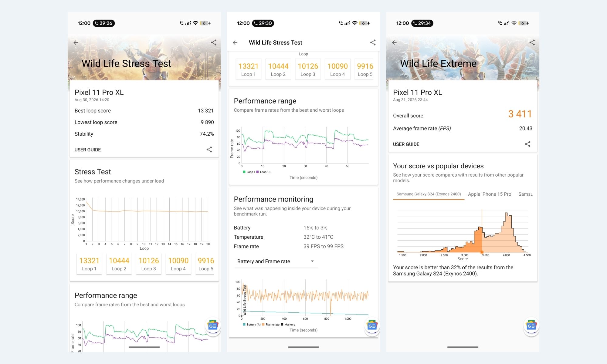The image size is (607, 364).
Task: Open USER GUIDE in Wild Life Extreme card
Action: pos(406,144)
